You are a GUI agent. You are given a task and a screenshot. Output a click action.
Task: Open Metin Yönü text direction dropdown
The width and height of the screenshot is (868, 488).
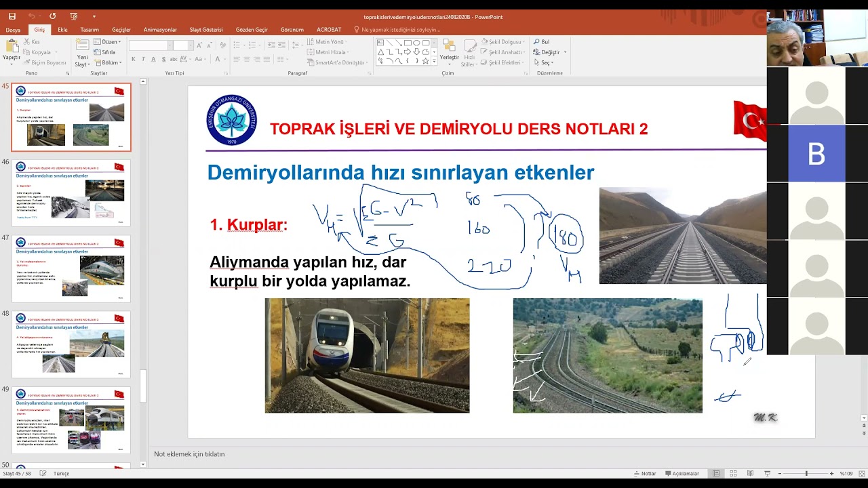click(x=327, y=42)
